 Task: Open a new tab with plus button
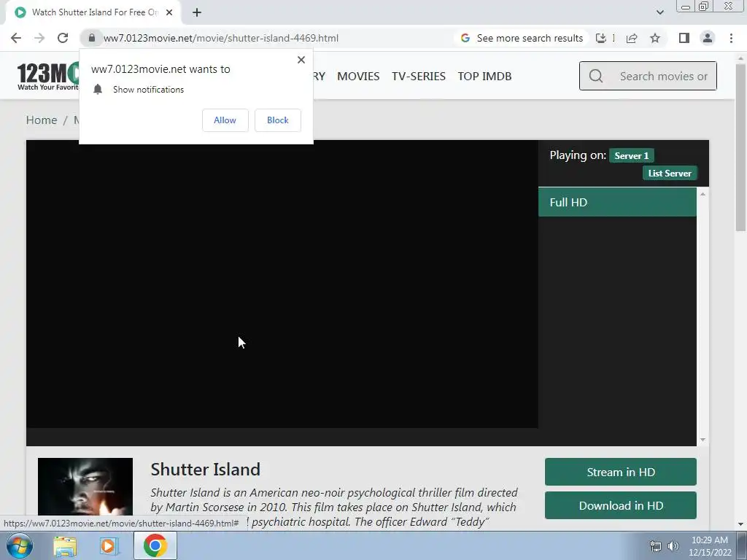click(x=197, y=12)
